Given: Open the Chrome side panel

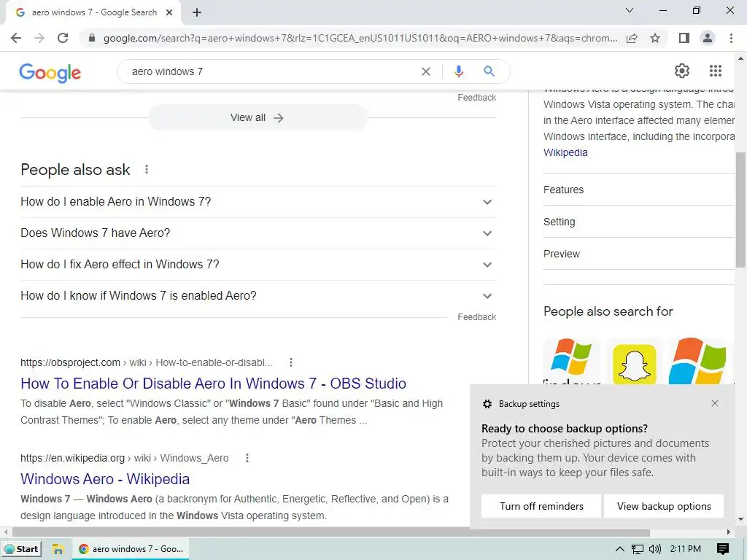Looking at the screenshot, I should click(684, 38).
